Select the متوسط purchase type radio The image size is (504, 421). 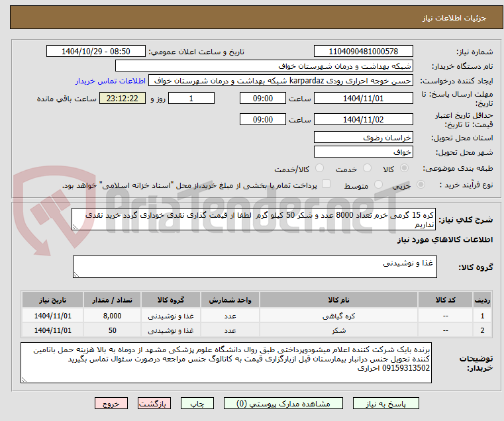pyautogui.click(x=379, y=185)
